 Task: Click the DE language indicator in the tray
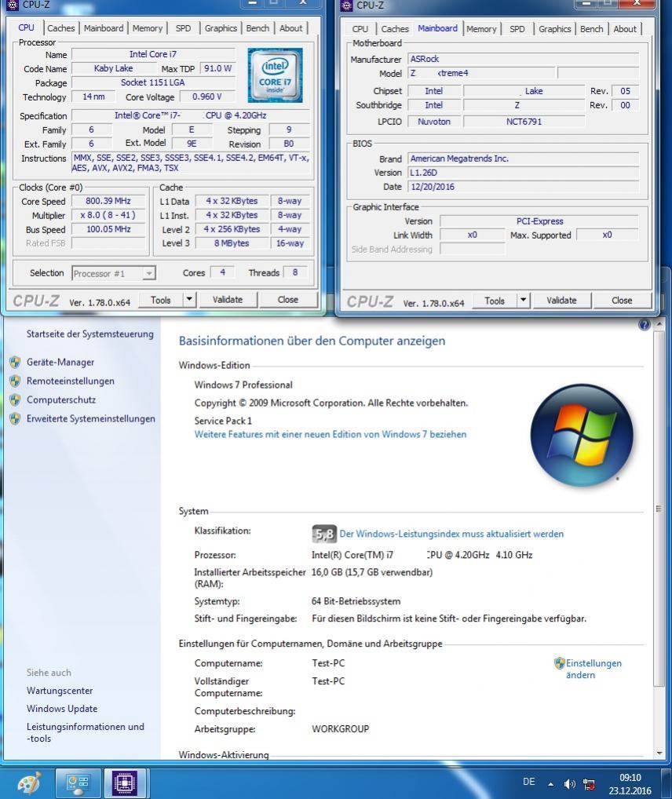pos(528,782)
